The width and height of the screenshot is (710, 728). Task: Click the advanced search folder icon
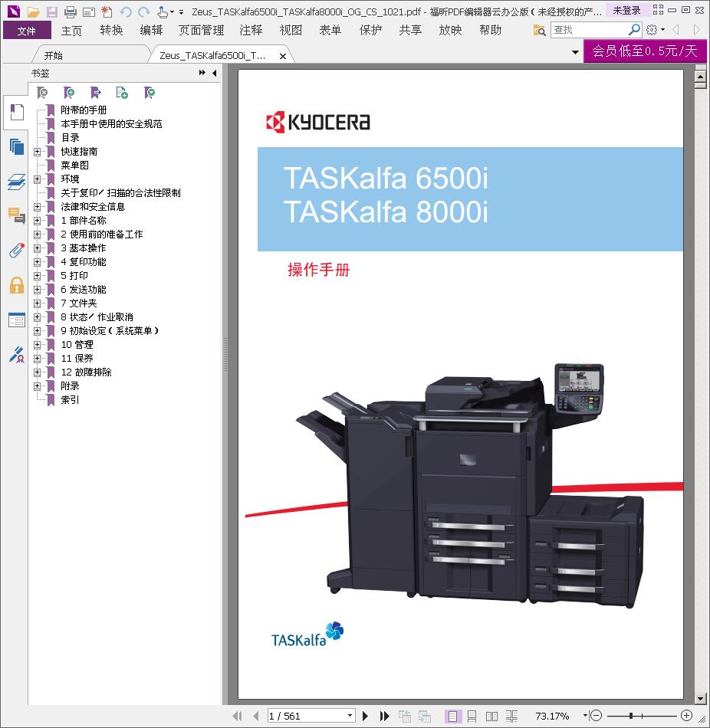(x=540, y=30)
